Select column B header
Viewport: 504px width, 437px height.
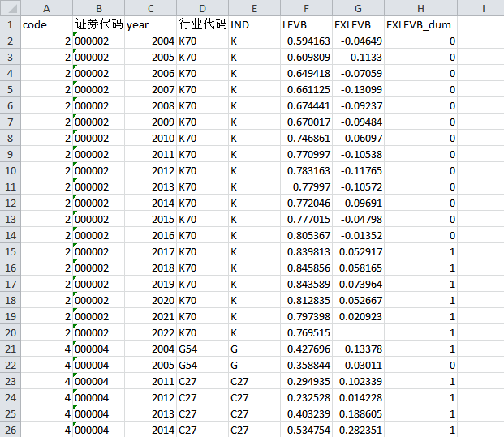(x=99, y=8)
